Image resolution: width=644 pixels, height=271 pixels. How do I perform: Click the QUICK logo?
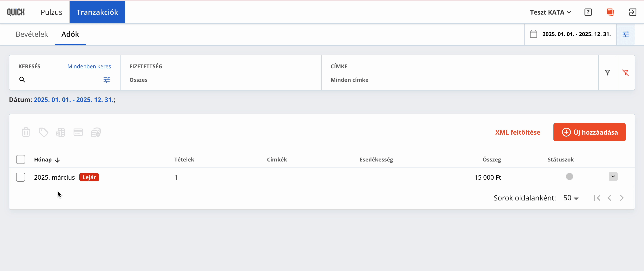tap(16, 12)
